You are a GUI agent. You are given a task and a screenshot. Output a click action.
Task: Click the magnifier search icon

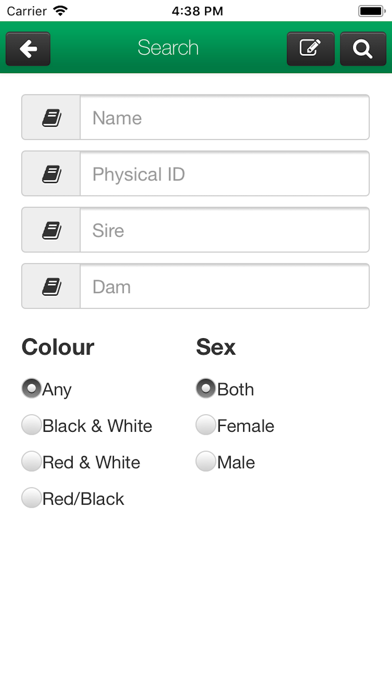click(363, 49)
